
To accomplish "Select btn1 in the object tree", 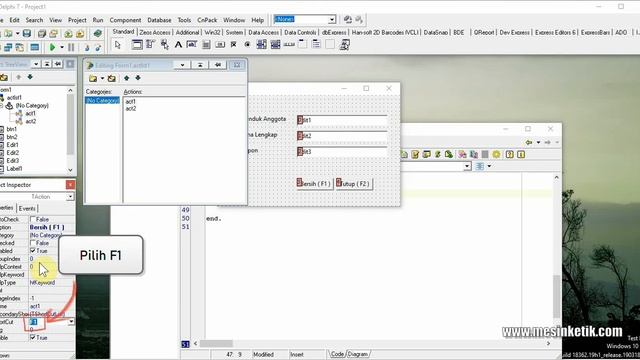I will click(x=11, y=129).
